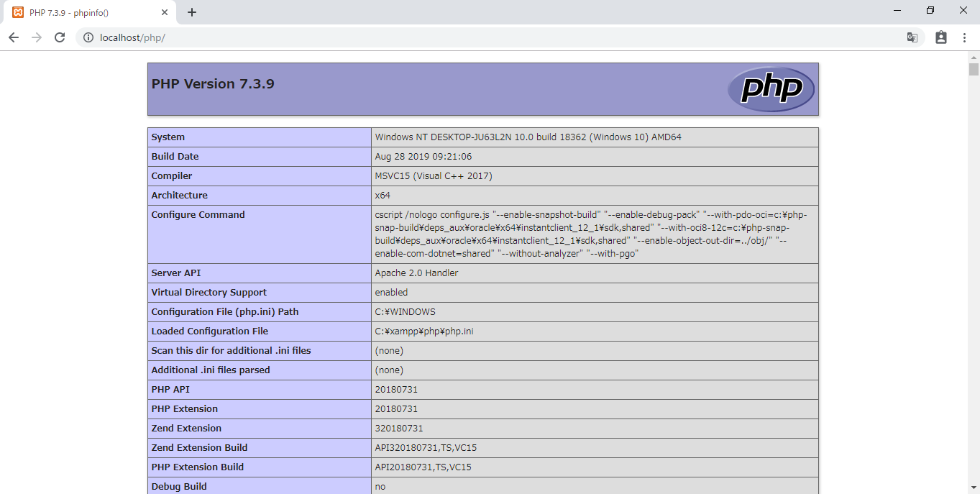Click the C:¥WINDOWS path value
Screen dimensions: 980x494
click(x=405, y=312)
